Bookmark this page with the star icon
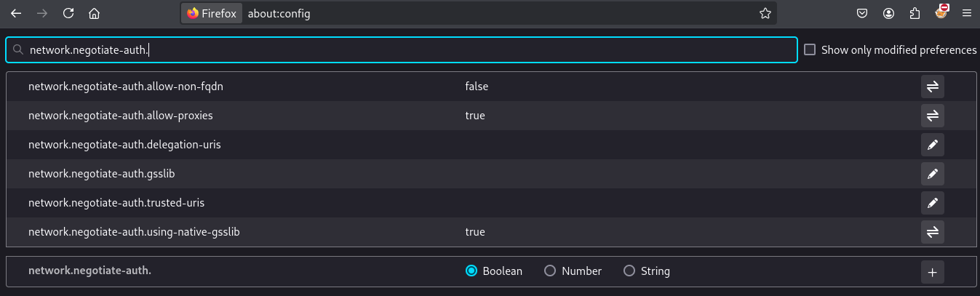 click(x=765, y=13)
